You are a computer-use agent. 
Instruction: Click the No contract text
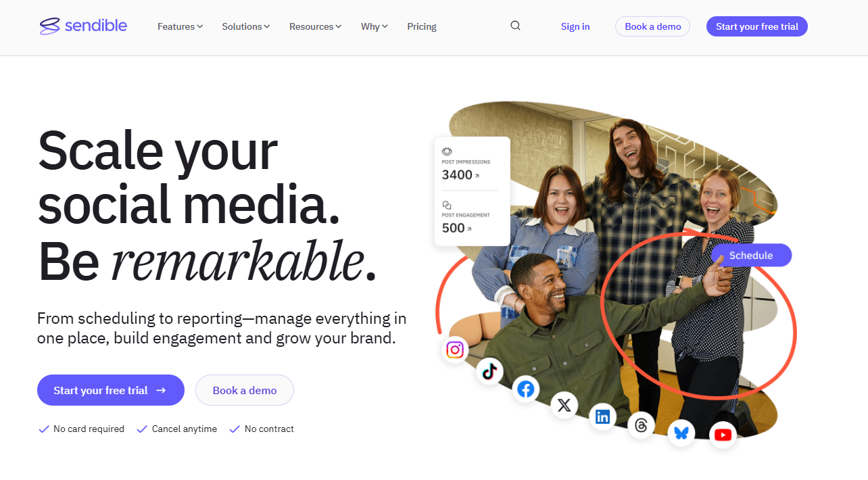pyautogui.click(x=269, y=429)
